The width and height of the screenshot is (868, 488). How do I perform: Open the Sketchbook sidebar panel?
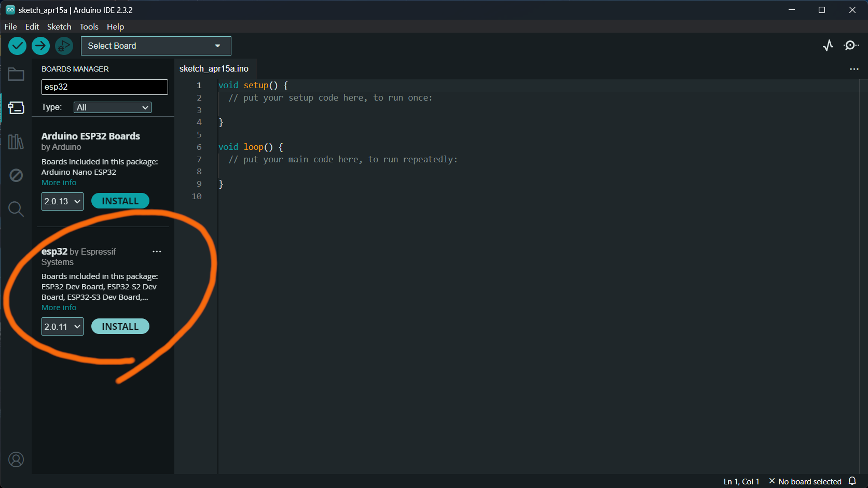pyautogui.click(x=16, y=74)
